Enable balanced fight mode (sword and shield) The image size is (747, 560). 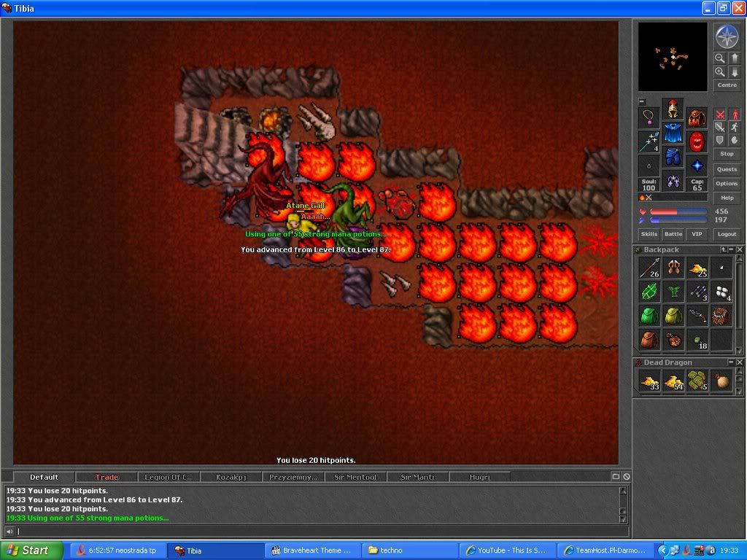pyautogui.click(x=720, y=127)
